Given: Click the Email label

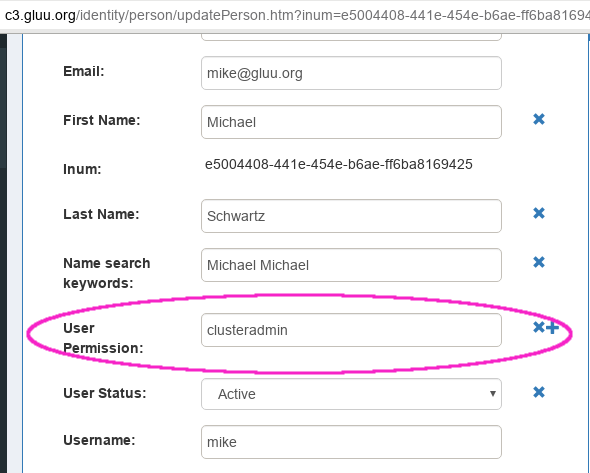Looking at the screenshot, I should tap(84, 71).
